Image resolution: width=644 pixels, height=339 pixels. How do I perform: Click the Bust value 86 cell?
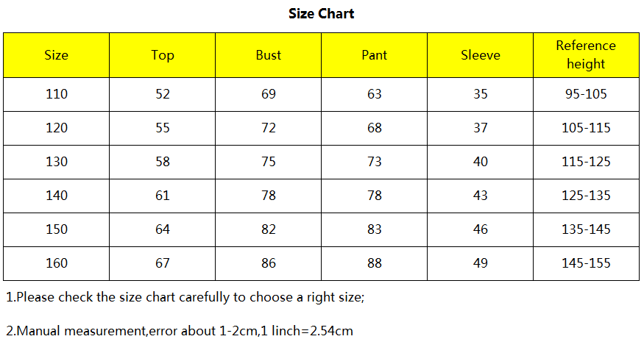[269, 263]
